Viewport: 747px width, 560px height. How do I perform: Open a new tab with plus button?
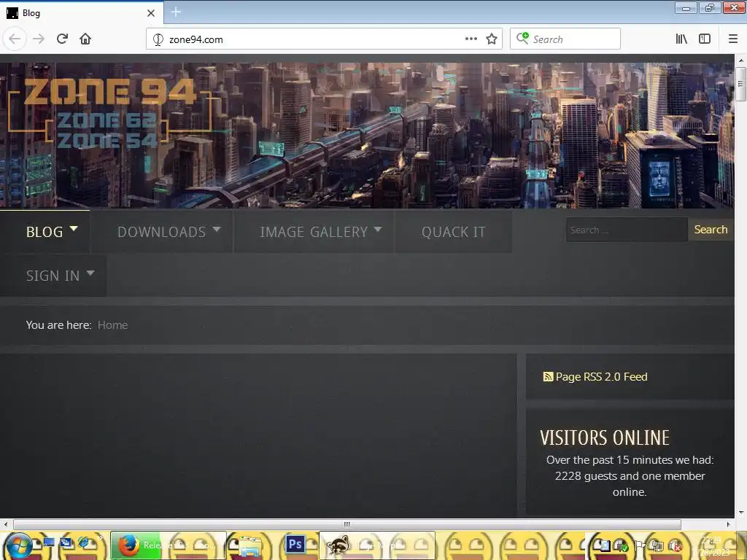tap(176, 12)
